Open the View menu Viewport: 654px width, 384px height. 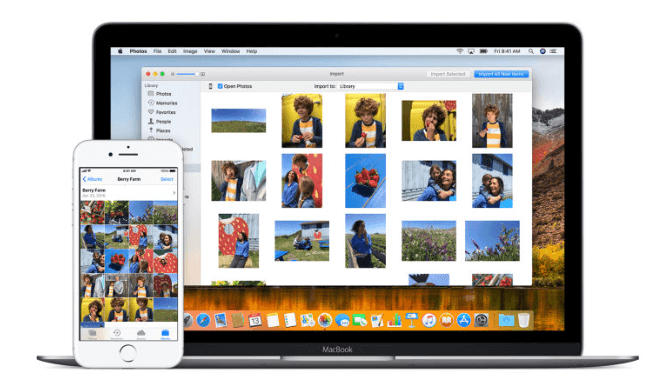209,51
